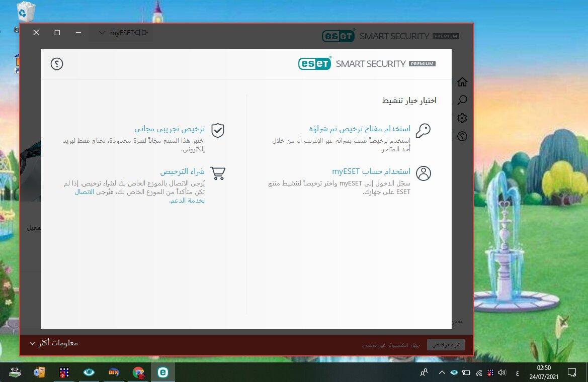
Task: Show hidden tray icons chevron
Action: click(442, 372)
